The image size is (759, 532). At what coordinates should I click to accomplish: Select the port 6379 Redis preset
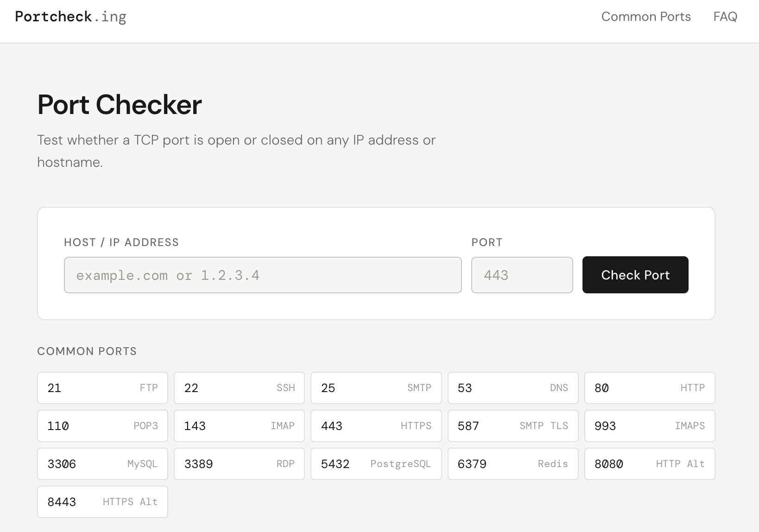pos(512,464)
